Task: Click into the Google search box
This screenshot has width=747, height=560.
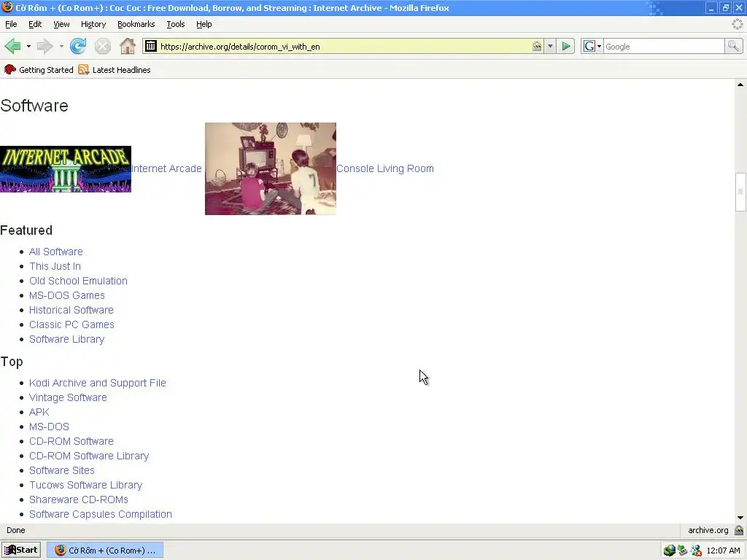Action: [664, 46]
